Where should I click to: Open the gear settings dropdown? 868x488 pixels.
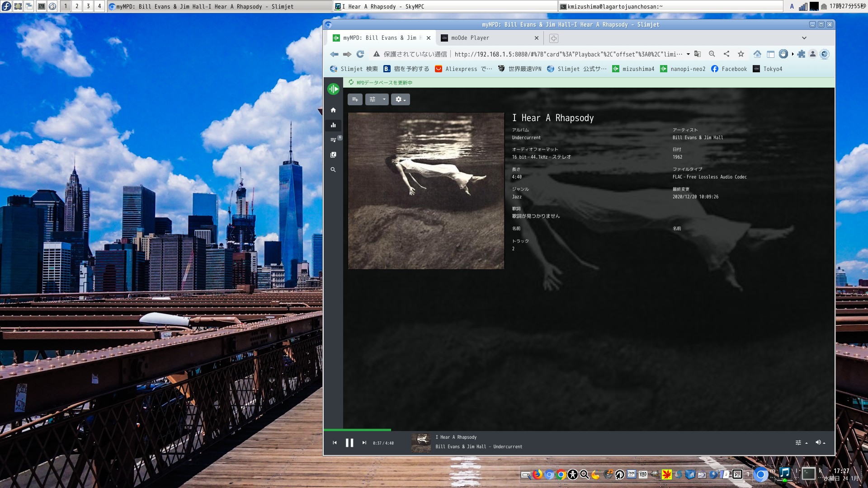tap(400, 99)
